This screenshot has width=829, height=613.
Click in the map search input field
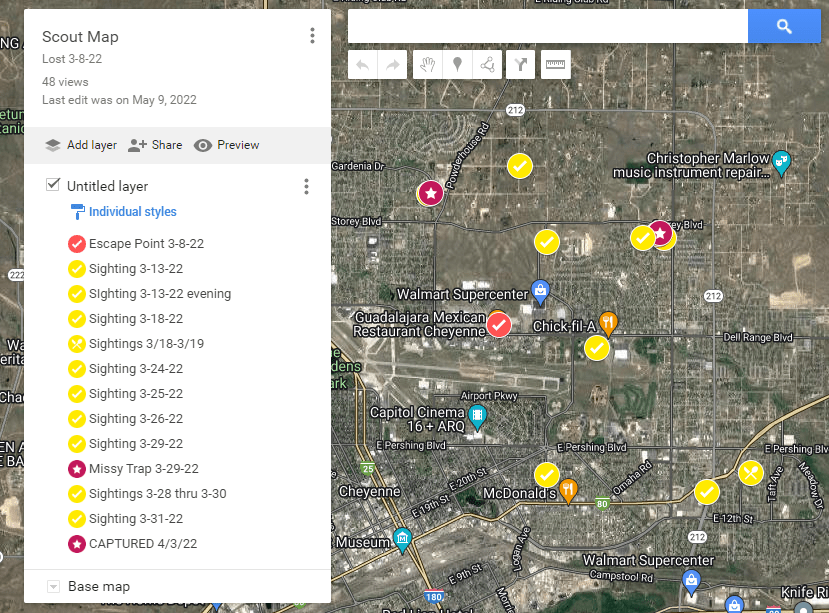pos(547,27)
